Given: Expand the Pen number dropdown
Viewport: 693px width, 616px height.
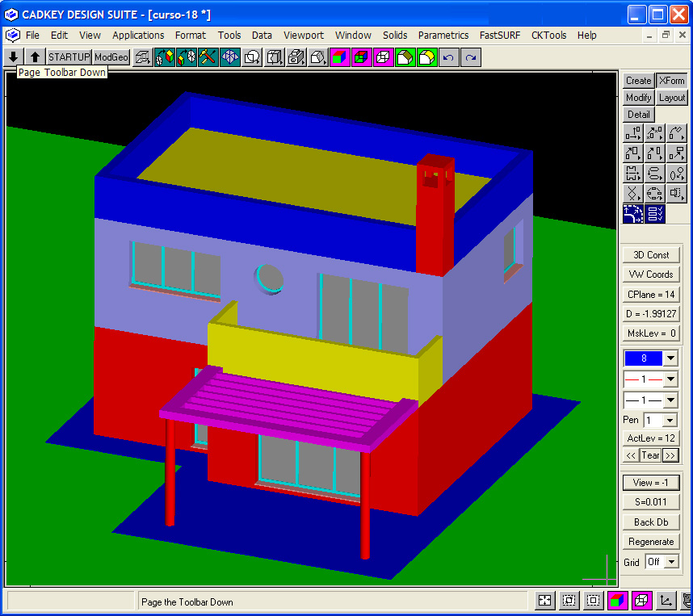Looking at the screenshot, I should tap(670, 421).
